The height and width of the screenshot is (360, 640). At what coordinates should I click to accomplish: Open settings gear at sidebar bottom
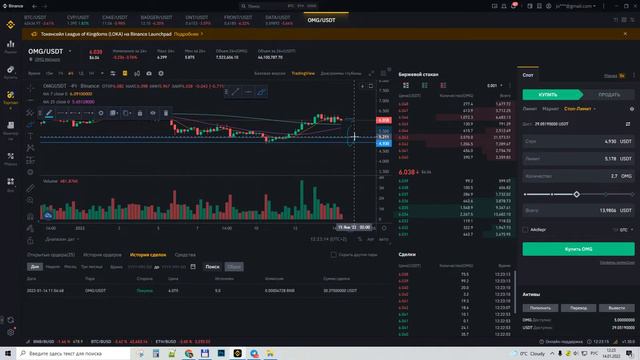point(11,332)
